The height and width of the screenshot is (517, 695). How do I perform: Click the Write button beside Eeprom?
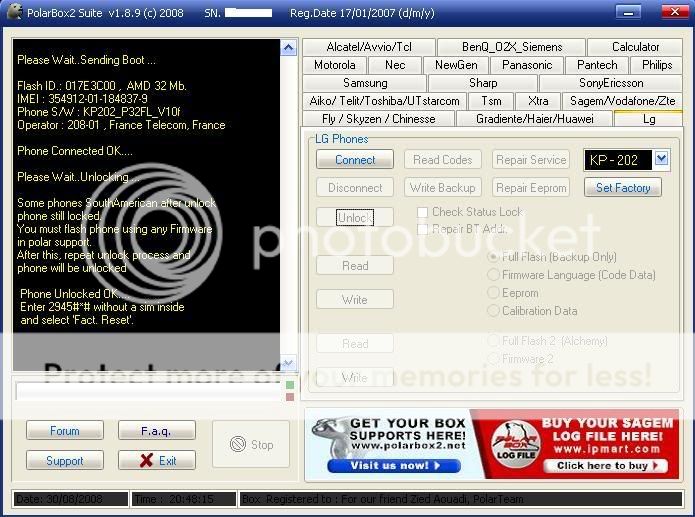[x=355, y=299]
